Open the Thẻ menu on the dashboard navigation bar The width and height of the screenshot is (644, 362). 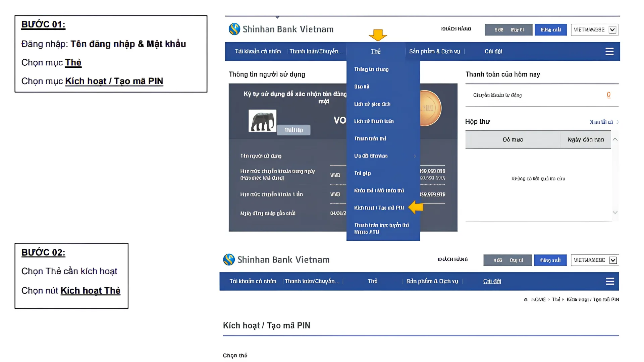coord(376,51)
